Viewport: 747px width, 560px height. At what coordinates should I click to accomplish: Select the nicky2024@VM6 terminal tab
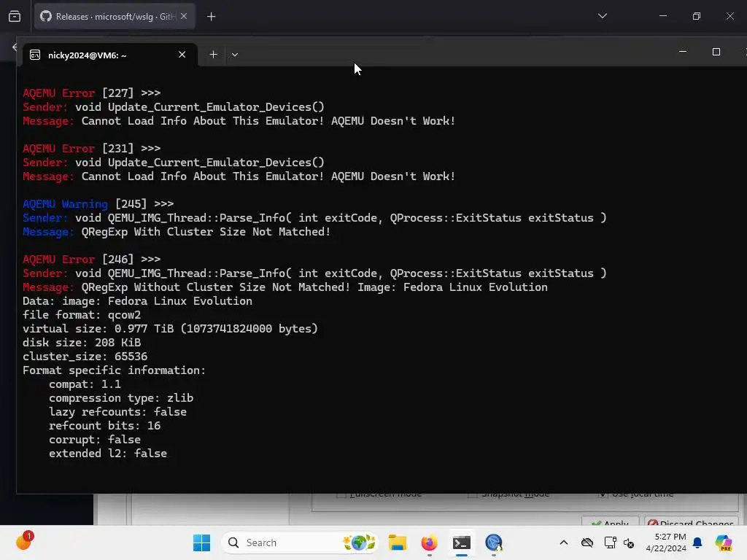109,55
